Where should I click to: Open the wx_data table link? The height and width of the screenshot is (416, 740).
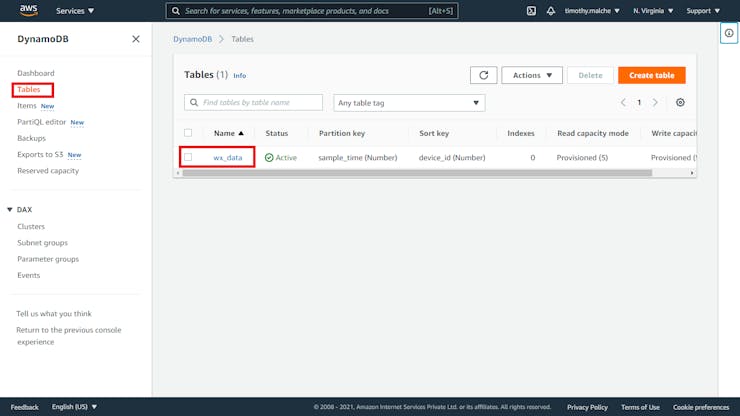[227, 158]
